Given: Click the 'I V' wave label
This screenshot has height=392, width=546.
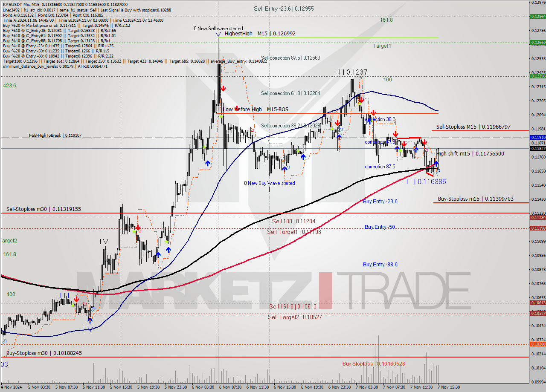Looking at the screenshot, I should [104, 242].
